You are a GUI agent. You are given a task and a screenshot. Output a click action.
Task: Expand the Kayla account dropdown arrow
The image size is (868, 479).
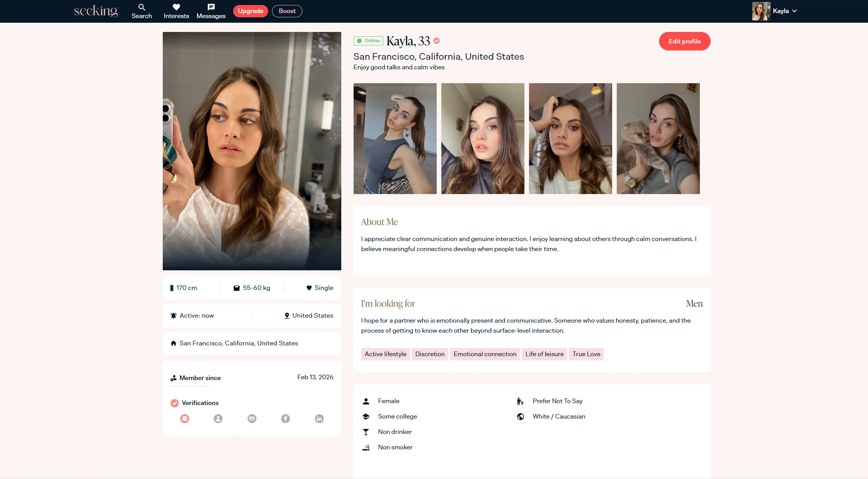(x=795, y=11)
